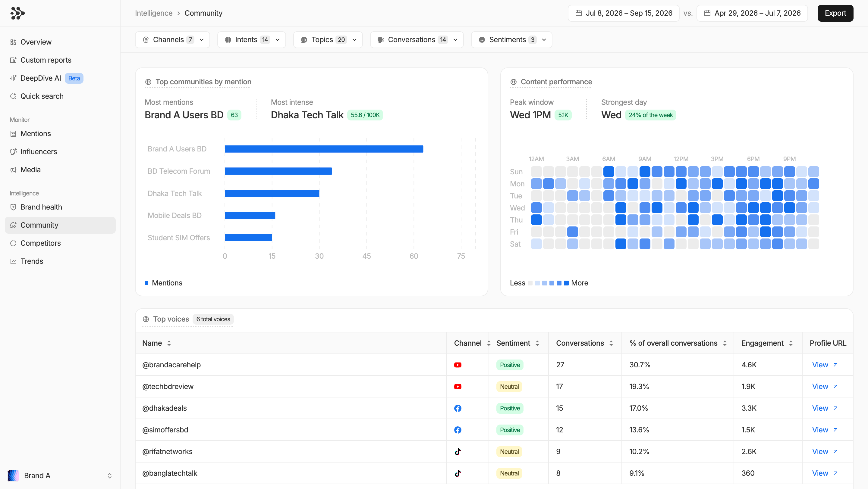Click the Competitors circle icon
868x489 pixels.
tap(13, 243)
